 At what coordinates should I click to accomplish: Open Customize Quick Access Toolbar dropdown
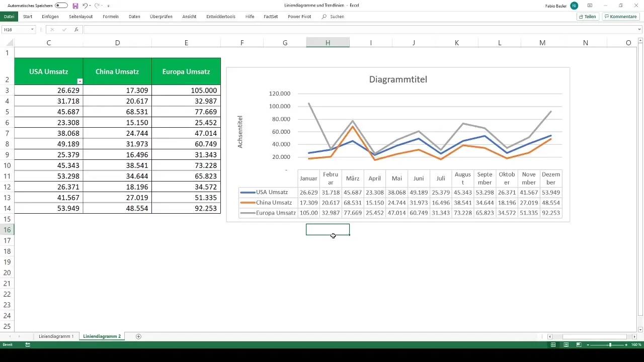[109, 6]
